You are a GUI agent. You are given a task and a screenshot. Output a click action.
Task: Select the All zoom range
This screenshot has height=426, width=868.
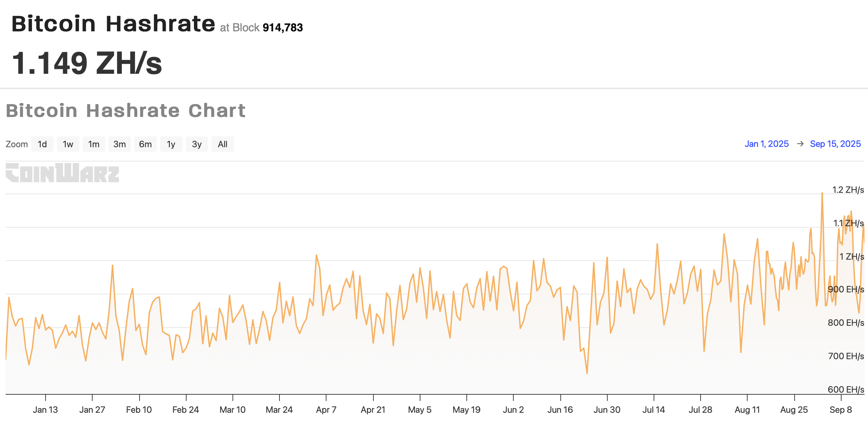point(222,144)
